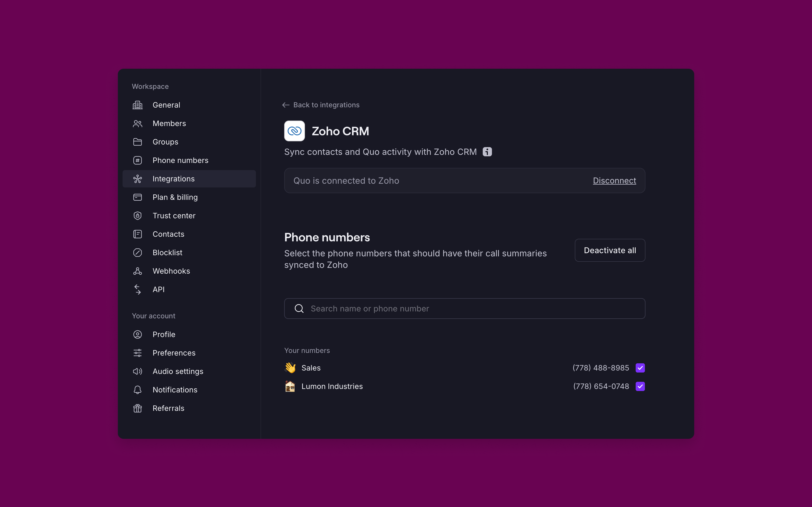The width and height of the screenshot is (812, 507).
Task: Click the search magnifier icon
Action: pos(299,308)
